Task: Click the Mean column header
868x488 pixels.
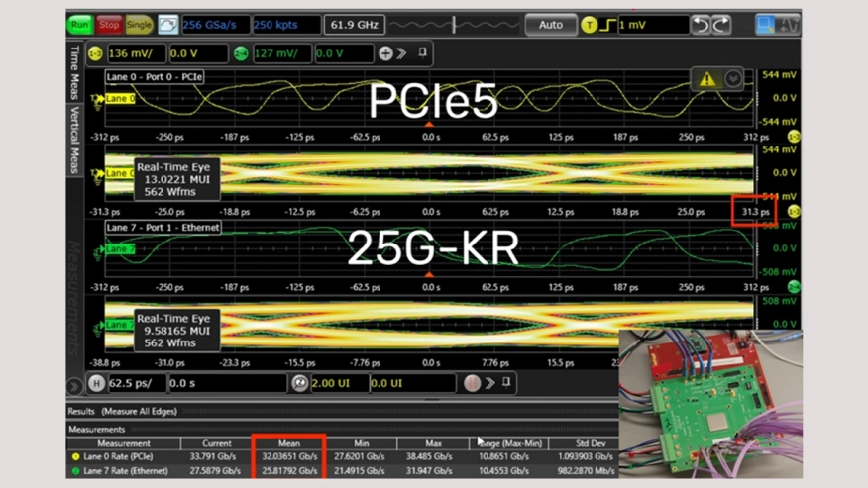Action: pyautogui.click(x=288, y=443)
